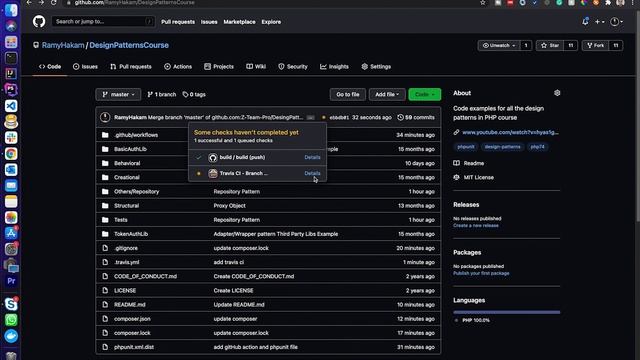Switch to the Code tab
The image size is (640, 360).
50,67
